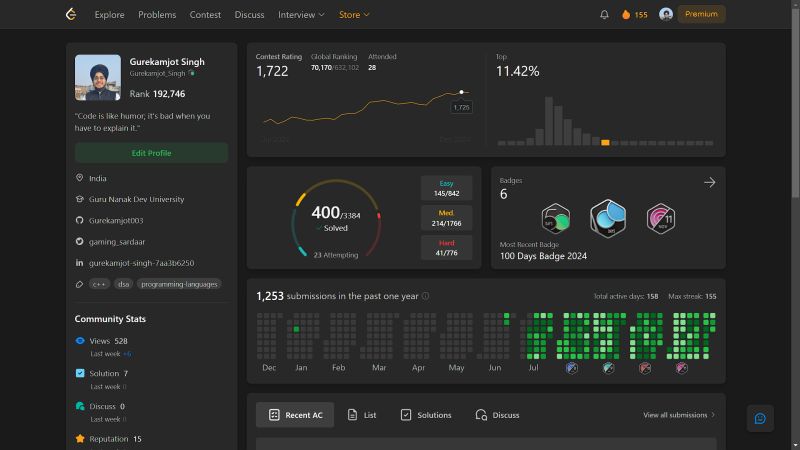Click the monthly badge under September heatmap

pyautogui.click(x=608, y=368)
